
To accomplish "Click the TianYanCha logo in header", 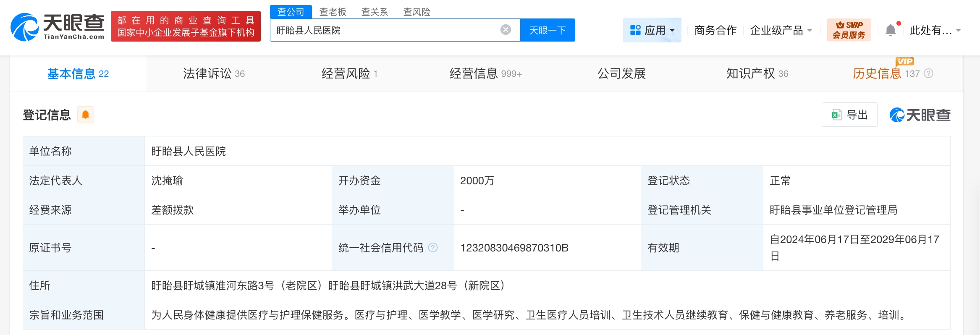I will coord(58,27).
